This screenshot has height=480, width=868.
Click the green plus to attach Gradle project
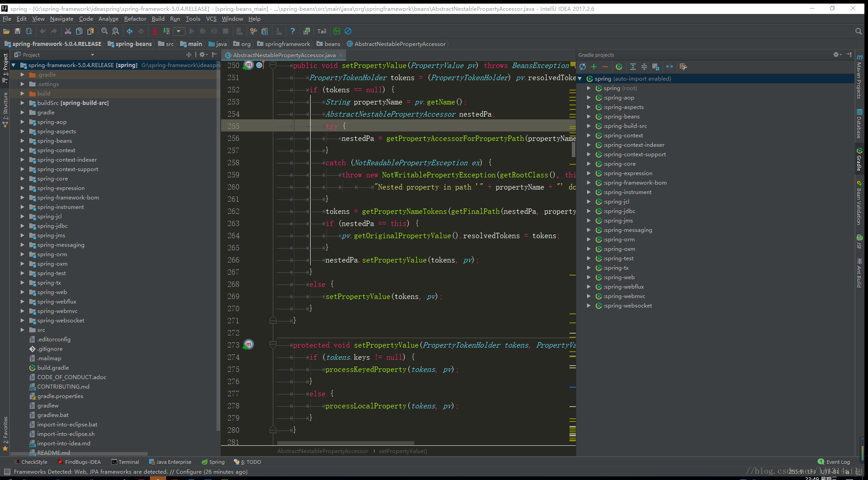coord(594,67)
